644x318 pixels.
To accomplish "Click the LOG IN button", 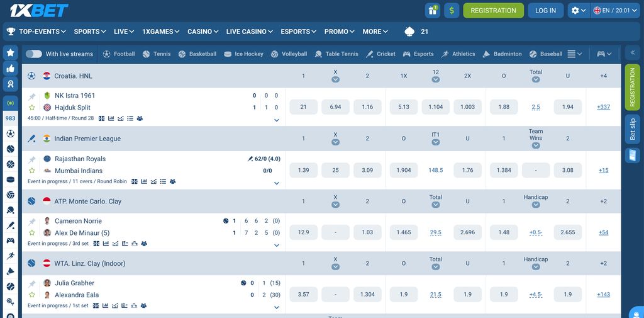I will pyautogui.click(x=545, y=11).
